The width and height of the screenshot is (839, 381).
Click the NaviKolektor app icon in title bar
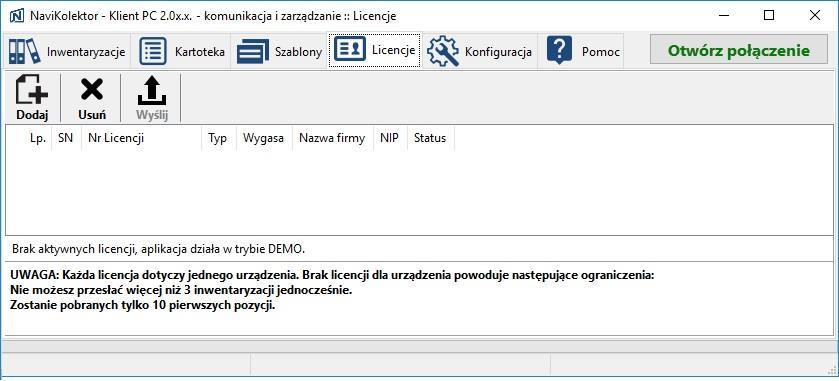17,16
